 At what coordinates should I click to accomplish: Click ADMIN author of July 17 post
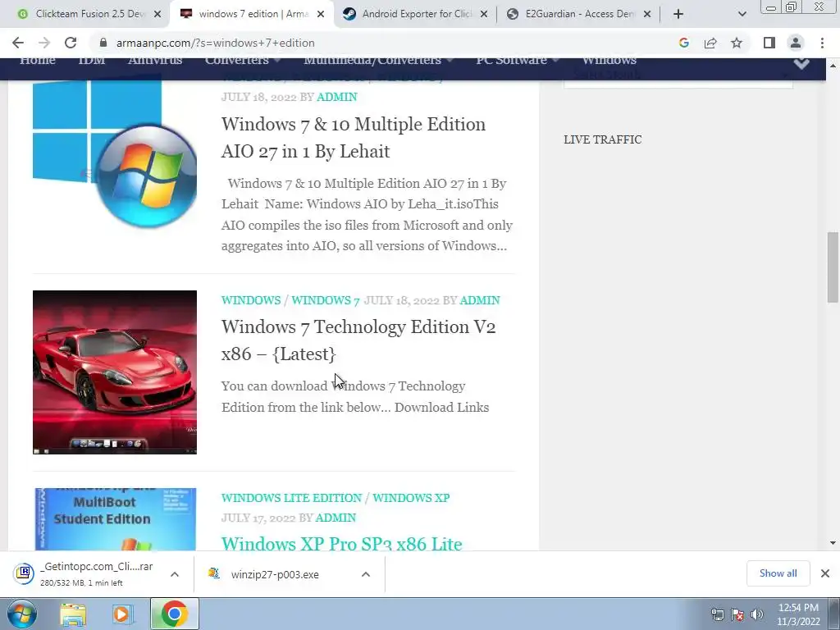[x=336, y=518]
